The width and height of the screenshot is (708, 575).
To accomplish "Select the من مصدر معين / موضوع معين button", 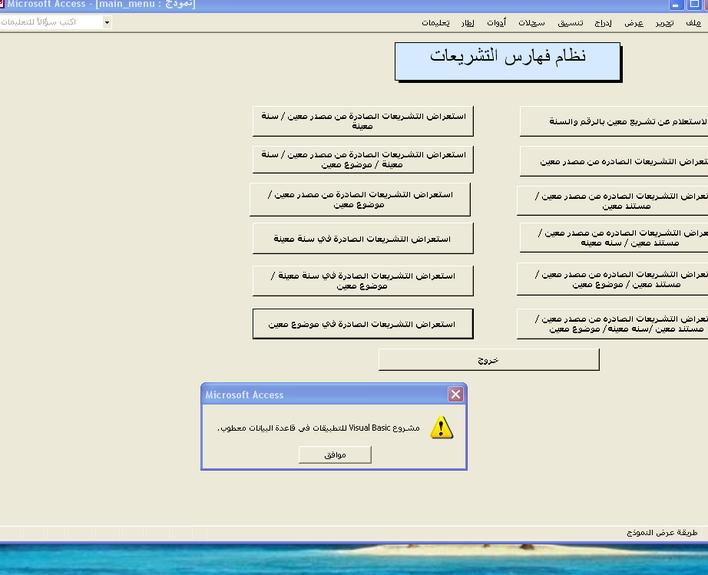I will [x=360, y=199].
